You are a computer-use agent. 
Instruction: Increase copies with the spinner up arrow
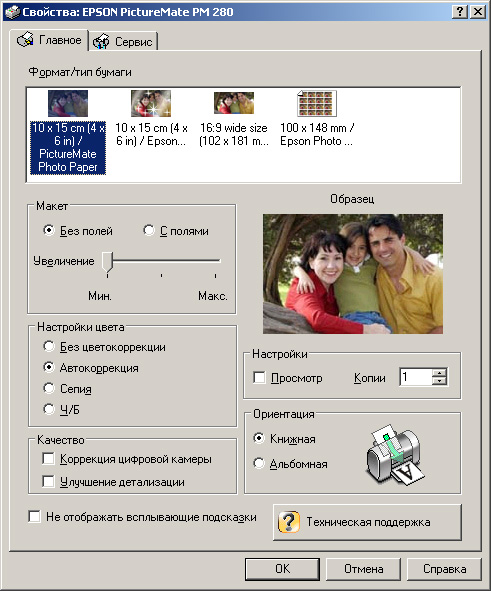(x=439, y=373)
